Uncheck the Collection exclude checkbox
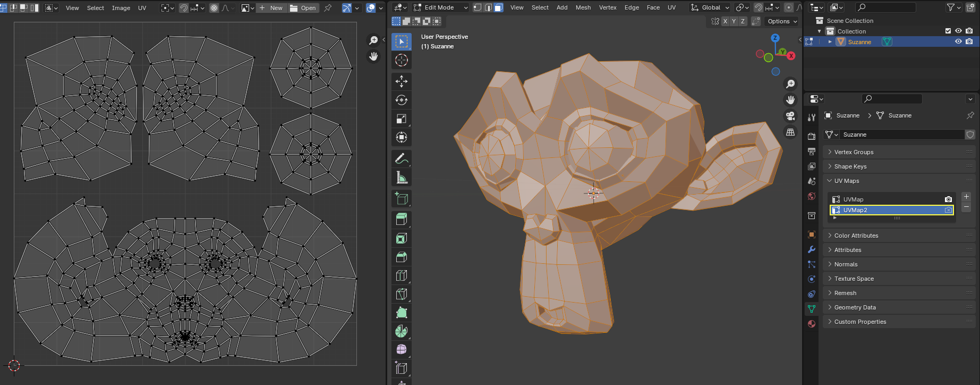Image resolution: width=980 pixels, height=385 pixels. pos(948,31)
